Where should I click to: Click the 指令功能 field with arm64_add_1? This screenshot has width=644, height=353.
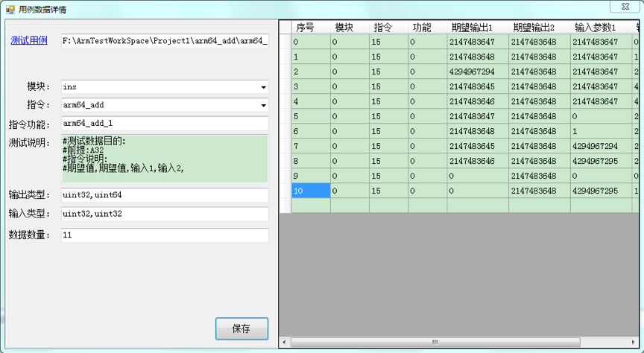pos(164,123)
